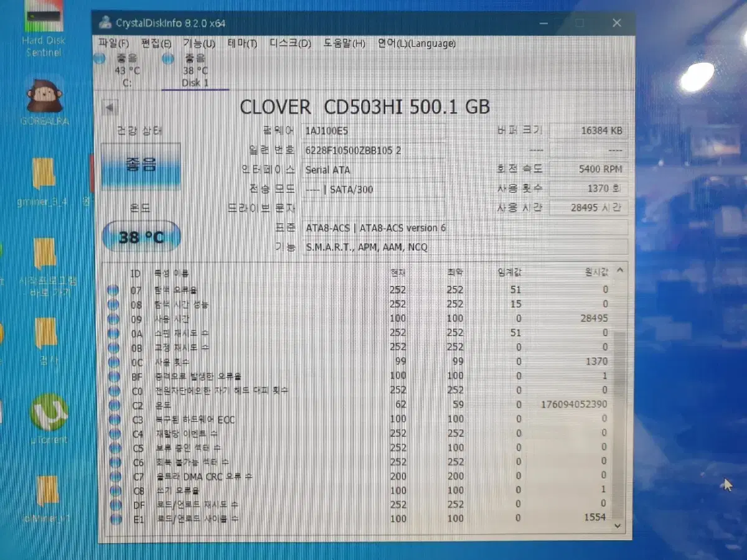Click the 16384 KB buffer size value
Screen dimensions: 747x560
tap(588, 131)
